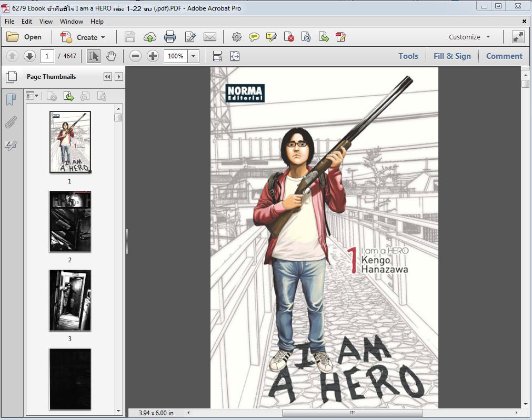
Task: Open the Edit menu
Action: (x=27, y=22)
